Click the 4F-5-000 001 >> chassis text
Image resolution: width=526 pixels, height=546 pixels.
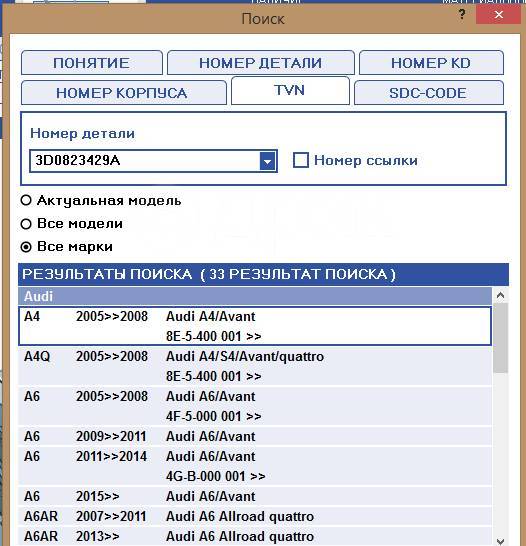(x=213, y=416)
